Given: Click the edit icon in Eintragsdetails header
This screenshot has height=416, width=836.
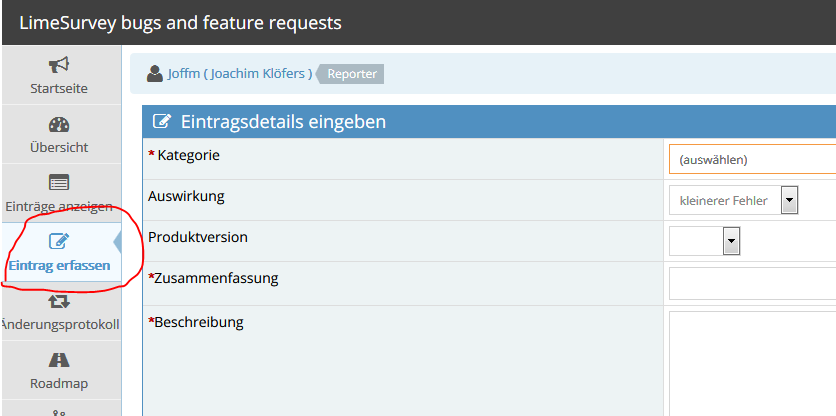Looking at the screenshot, I should coord(161,122).
